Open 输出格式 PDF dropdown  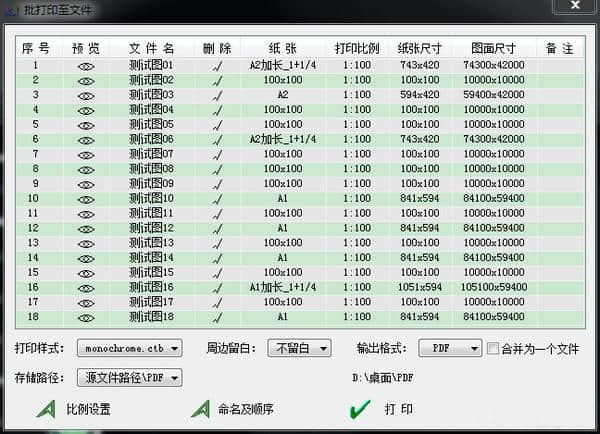tap(450, 348)
